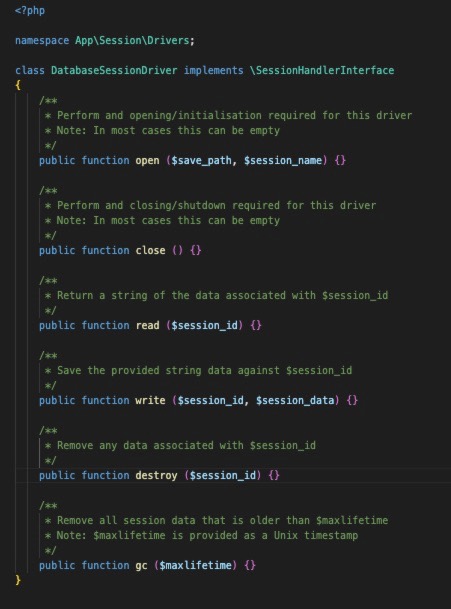
Task: Click the $save_path parameter
Action: (x=201, y=160)
